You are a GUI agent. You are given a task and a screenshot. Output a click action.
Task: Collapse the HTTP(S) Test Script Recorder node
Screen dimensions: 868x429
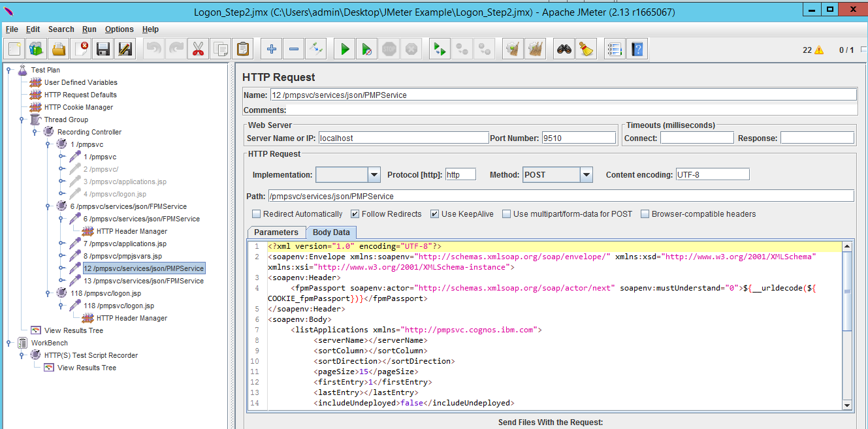22,355
